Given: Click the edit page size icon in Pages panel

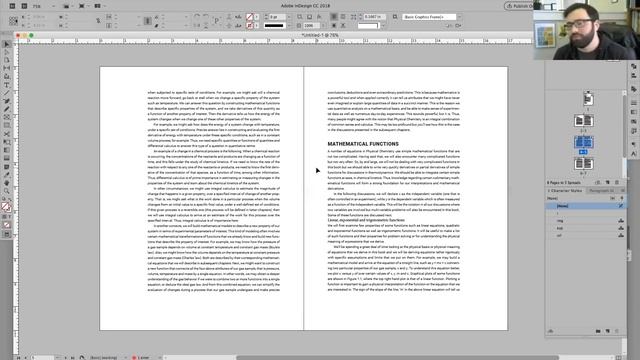Looking at the screenshot, I should click(x=598, y=182).
